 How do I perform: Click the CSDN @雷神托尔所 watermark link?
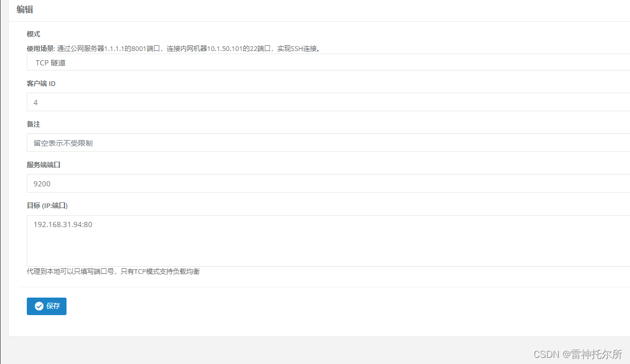click(577, 355)
